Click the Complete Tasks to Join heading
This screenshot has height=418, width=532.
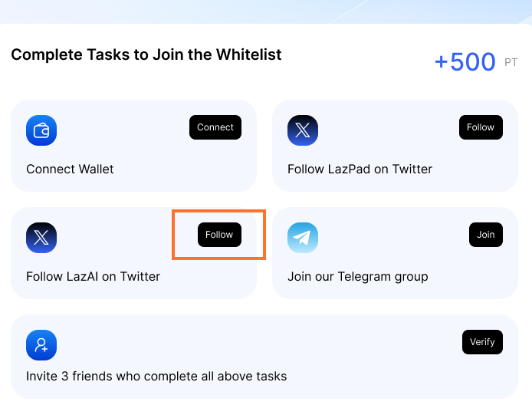coord(146,55)
